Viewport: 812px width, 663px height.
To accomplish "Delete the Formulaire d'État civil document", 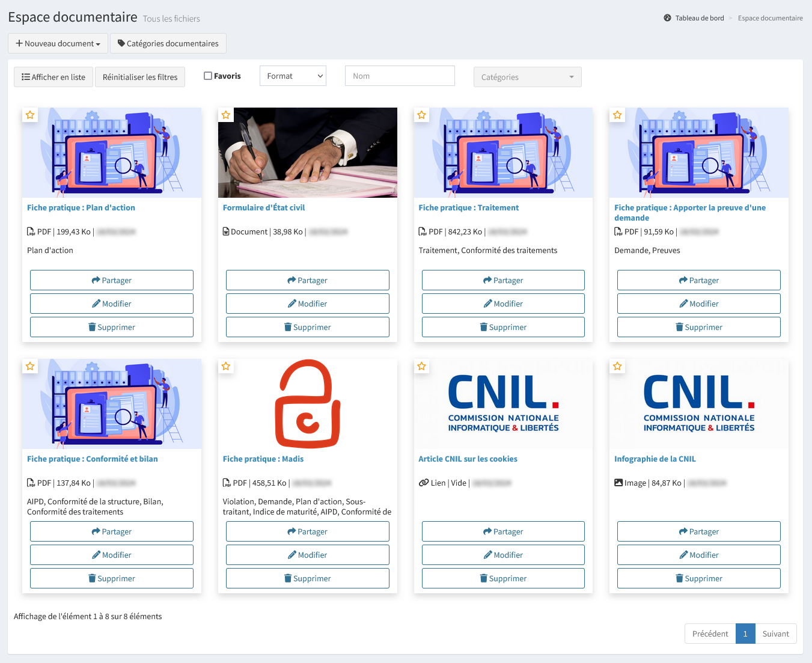I will pos(307,327).
